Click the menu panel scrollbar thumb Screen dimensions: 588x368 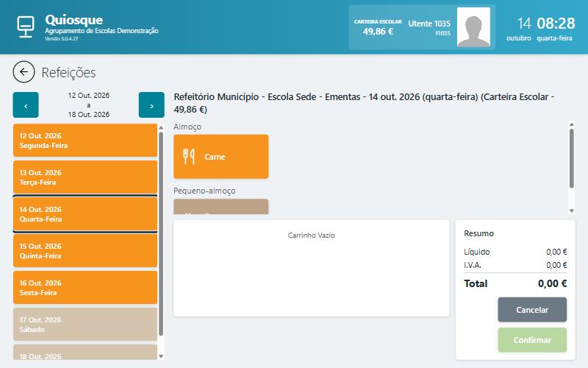(572, 158)
